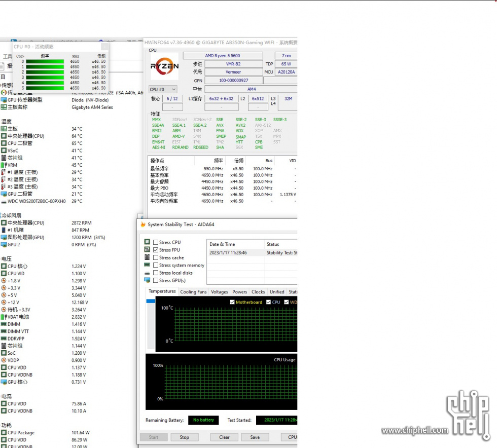Click the VRM temperature battery icon
Screen dimensions: 497x448
4,165
